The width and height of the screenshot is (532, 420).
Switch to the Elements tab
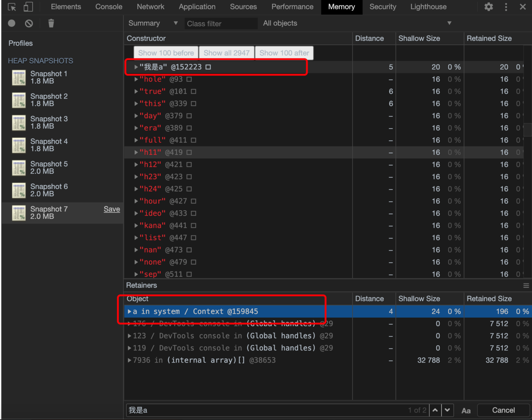(x=66, y=7)
